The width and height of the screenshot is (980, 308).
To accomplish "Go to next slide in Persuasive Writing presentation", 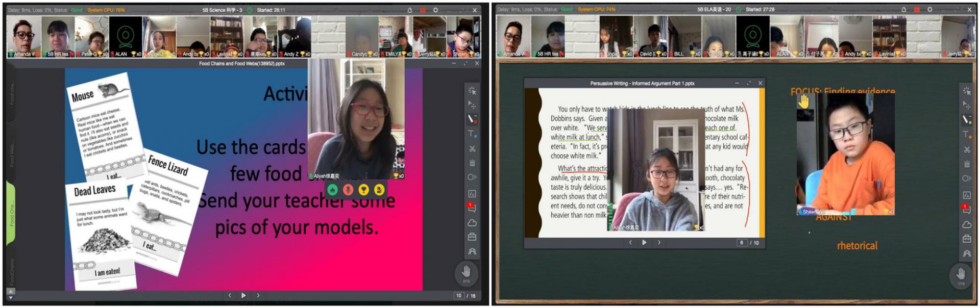I will click(x=659, y=243).
